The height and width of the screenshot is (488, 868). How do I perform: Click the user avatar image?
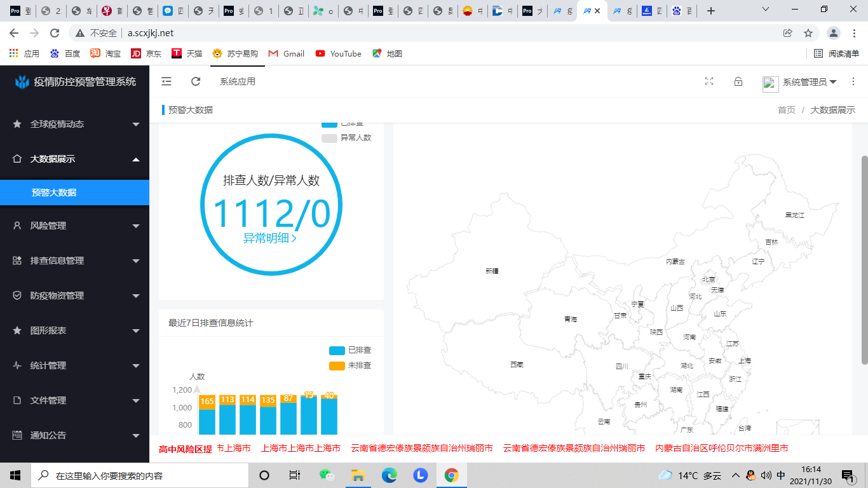coord(771,84)
